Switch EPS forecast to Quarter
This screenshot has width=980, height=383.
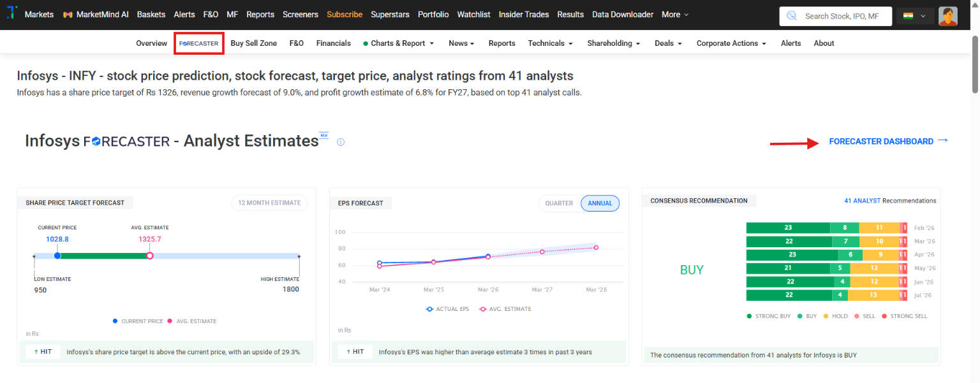click(559, 203)
